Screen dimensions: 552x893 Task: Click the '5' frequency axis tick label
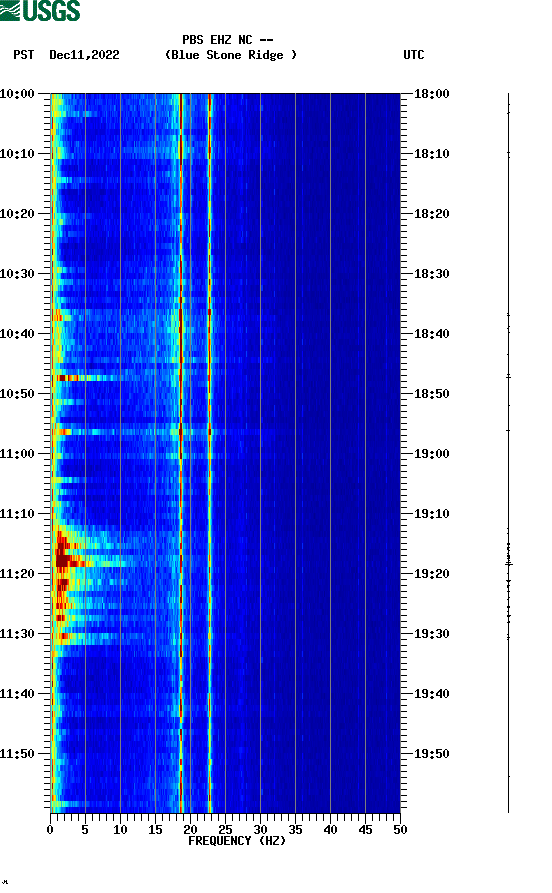85,830
